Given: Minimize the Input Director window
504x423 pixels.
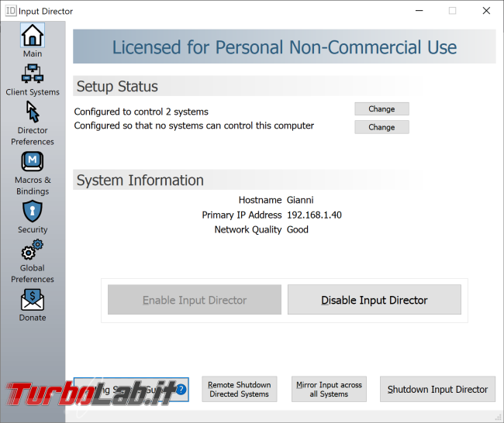Looking at the screenshot, I should pos(419,11).
